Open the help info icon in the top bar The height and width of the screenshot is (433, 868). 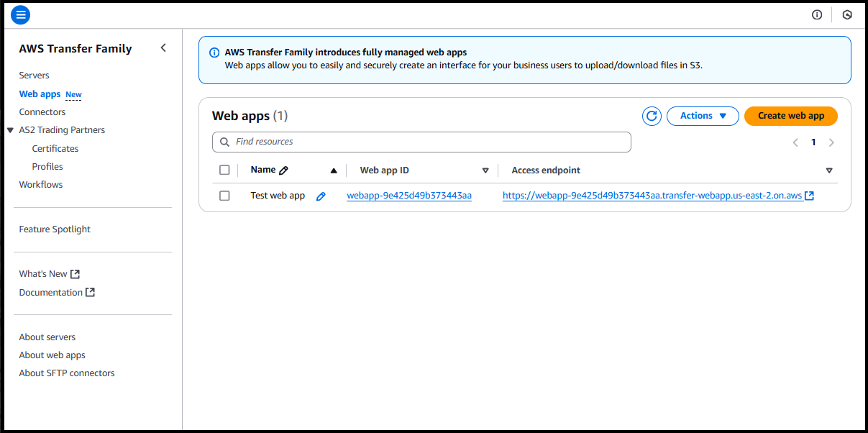point(817,14)
